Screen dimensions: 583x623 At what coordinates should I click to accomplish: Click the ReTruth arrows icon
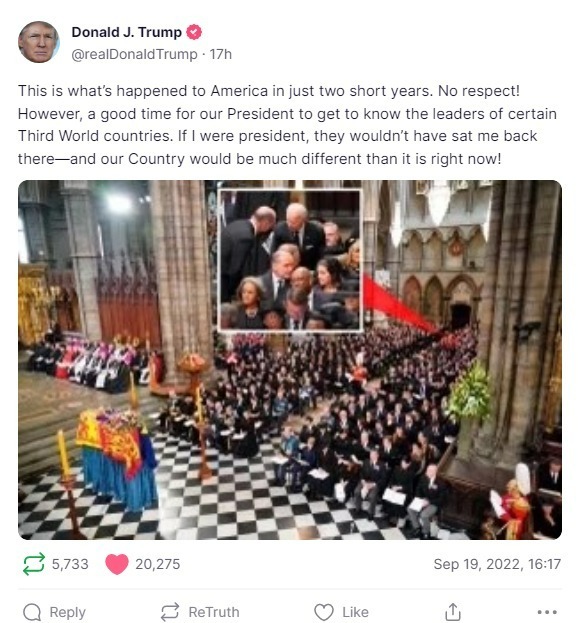pos(170,612)
